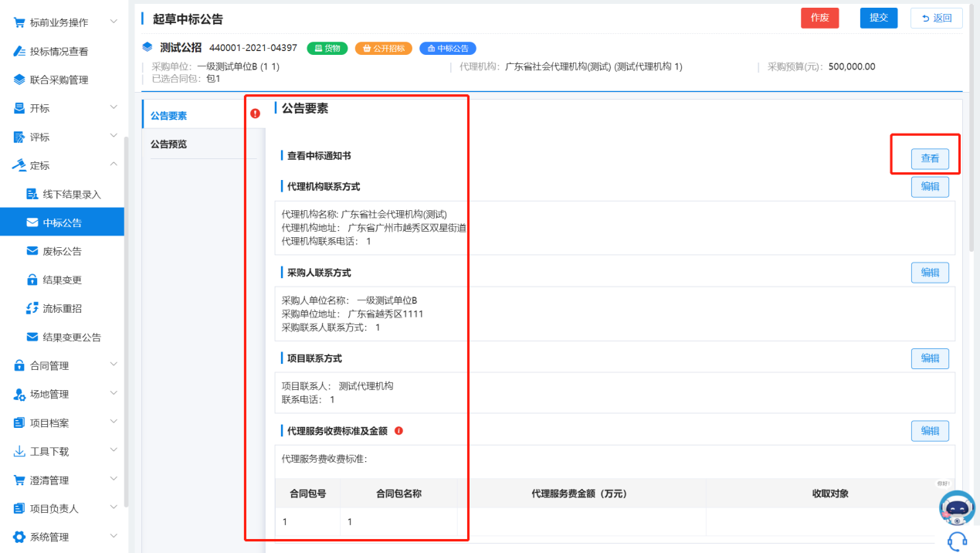Screen dimensions: 980x553
Task: Click red warning icon beside 公告要素 tab
Action: 256,114
